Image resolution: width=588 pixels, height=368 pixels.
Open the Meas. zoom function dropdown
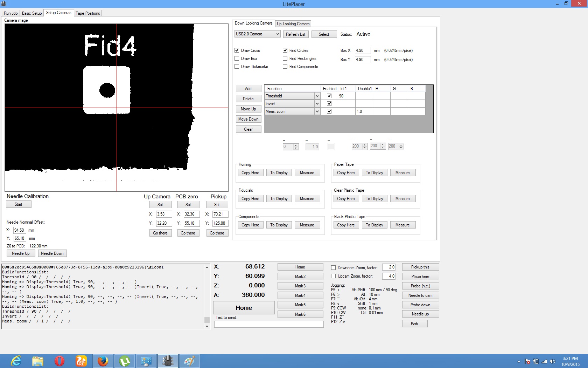317,111
